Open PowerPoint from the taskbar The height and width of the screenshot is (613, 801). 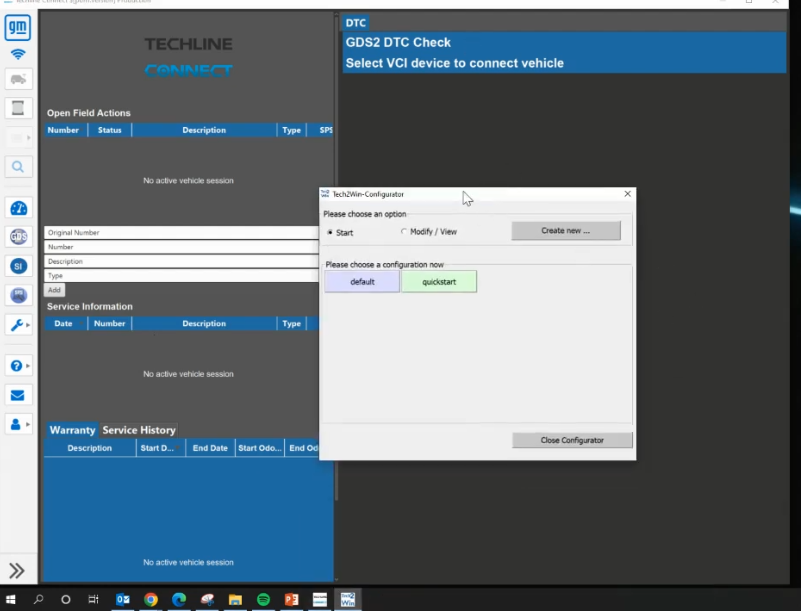[291, 600]
